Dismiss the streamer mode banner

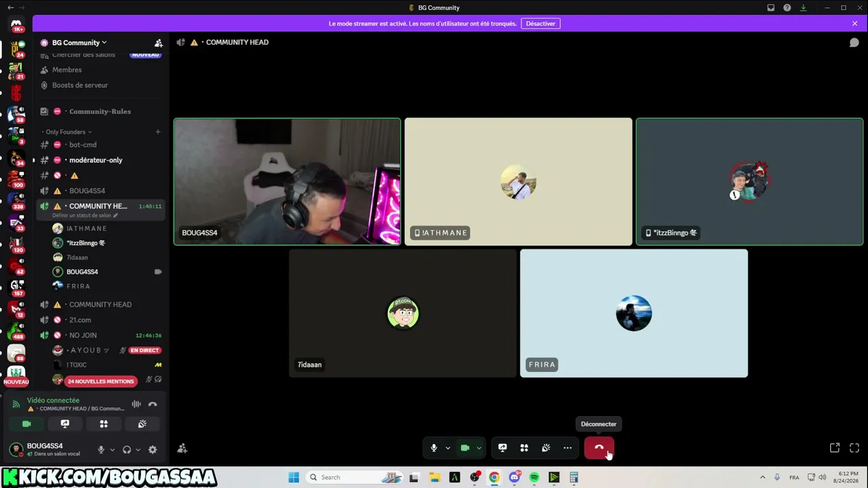(x=854, y=24)
